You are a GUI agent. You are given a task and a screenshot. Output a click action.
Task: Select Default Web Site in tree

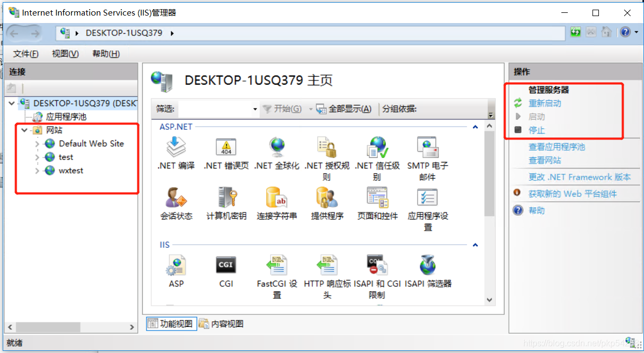click(91, 144)
